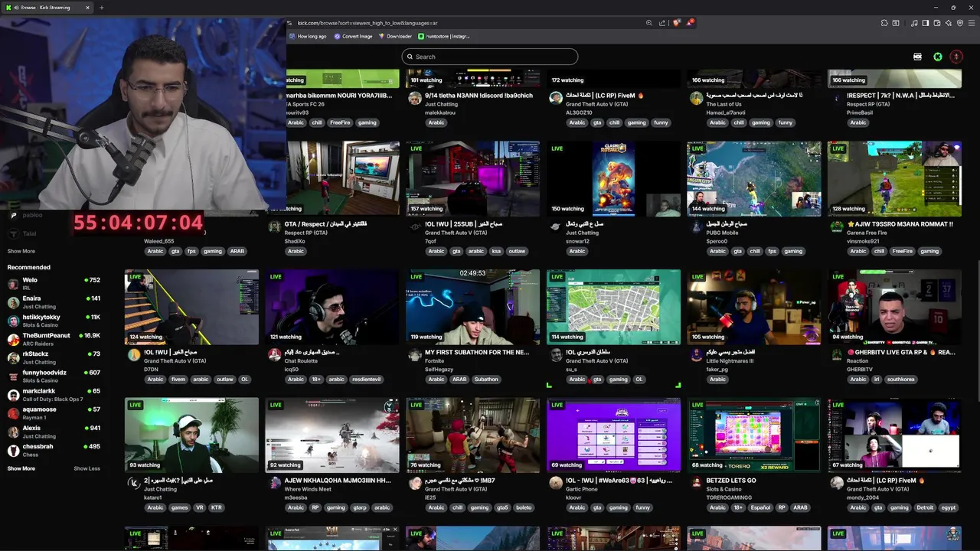The width and height of the screenshot is (980, 551).
Task: Click the southkorea tag under GHERBITV stream
Action: [902, 380]
